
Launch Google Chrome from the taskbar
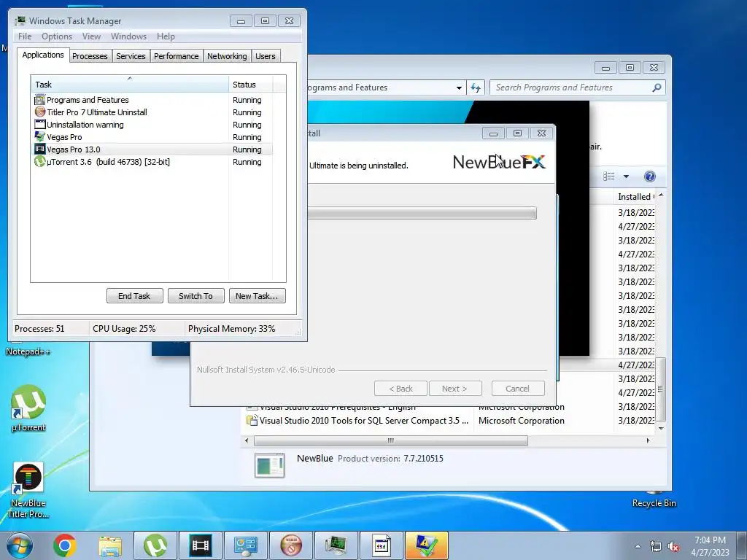65,545
